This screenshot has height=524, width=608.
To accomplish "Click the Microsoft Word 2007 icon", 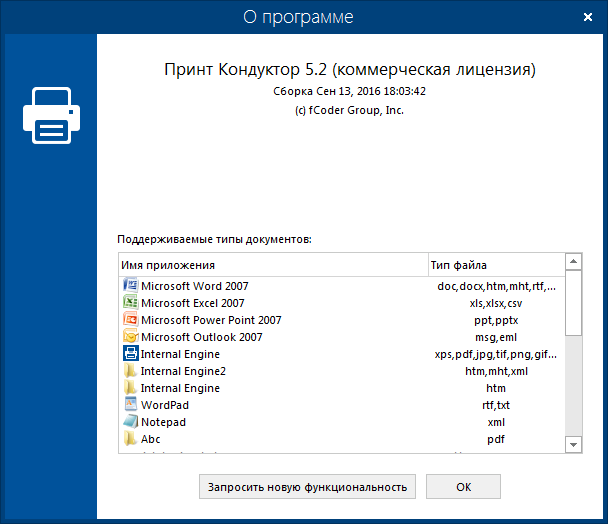I will click(x=129, y=286).
